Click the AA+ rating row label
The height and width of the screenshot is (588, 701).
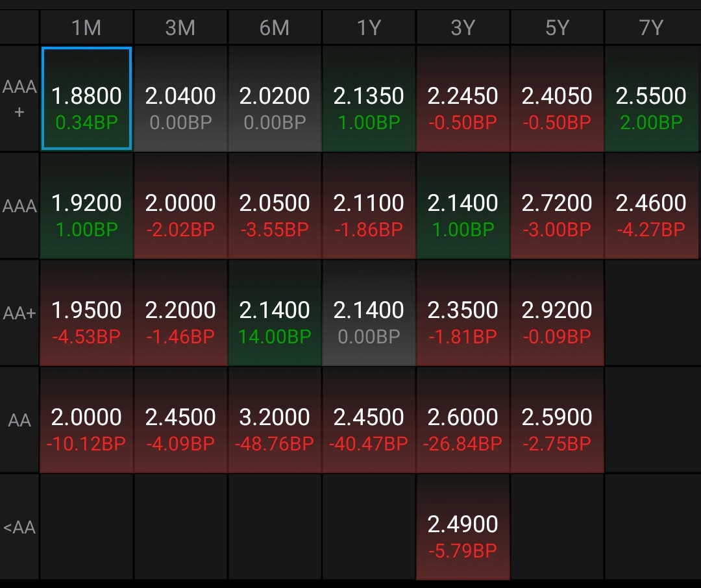click(19, 313)
